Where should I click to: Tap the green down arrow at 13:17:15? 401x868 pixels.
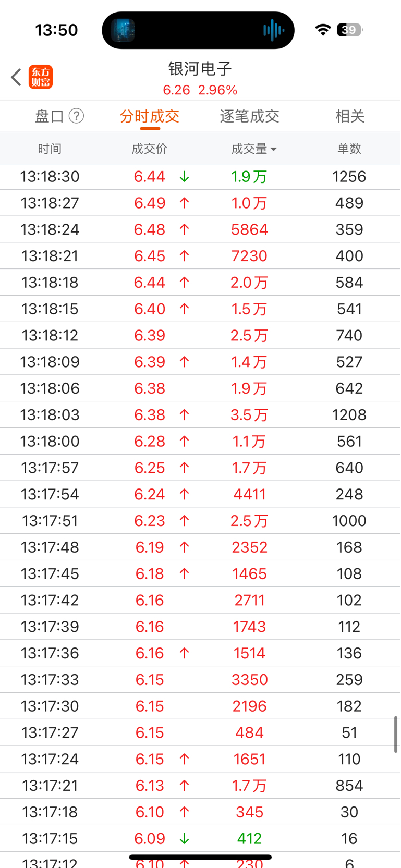pos(184,839)
